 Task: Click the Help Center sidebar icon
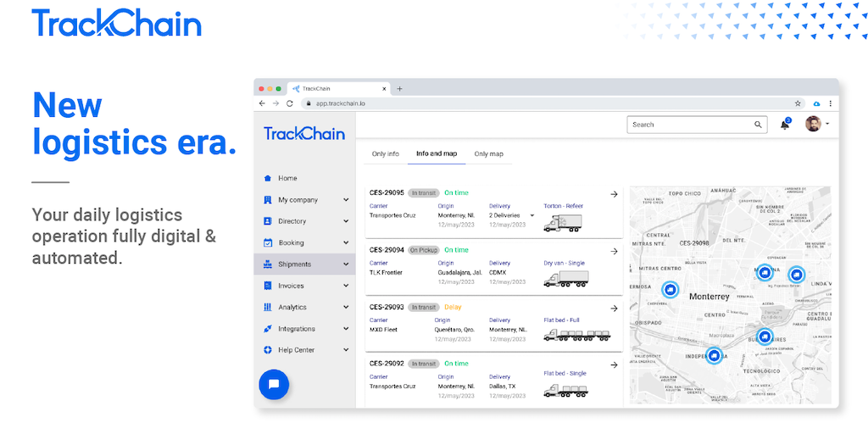click(268, 350)
